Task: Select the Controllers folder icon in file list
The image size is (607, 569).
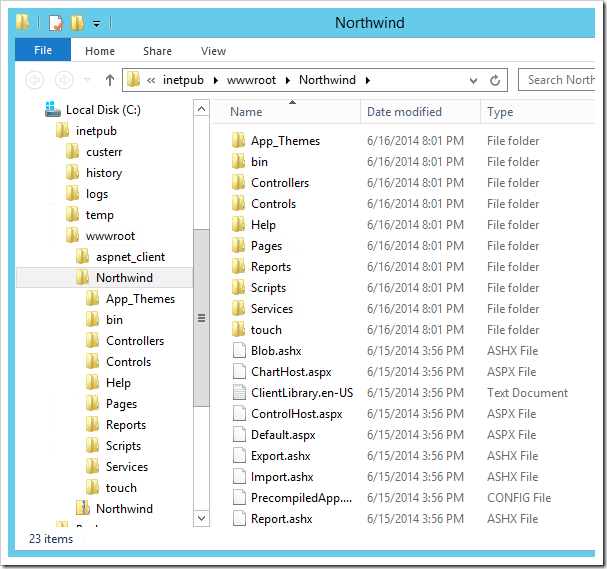Action: point(238,182)
